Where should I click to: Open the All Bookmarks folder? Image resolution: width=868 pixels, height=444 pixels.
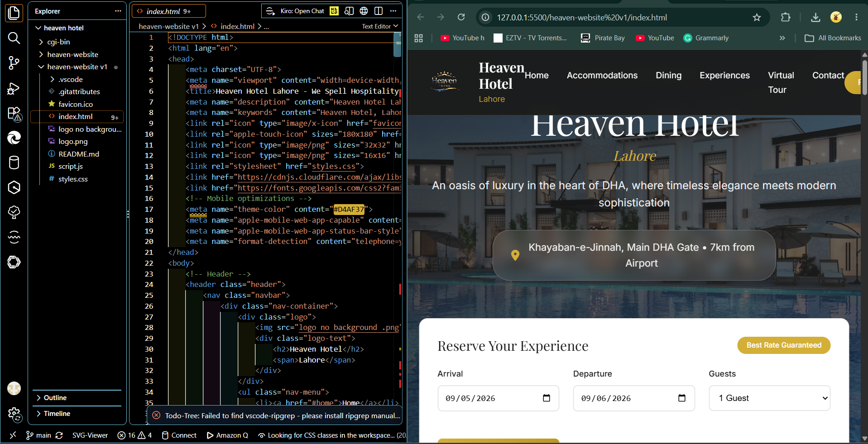point(833,38)
